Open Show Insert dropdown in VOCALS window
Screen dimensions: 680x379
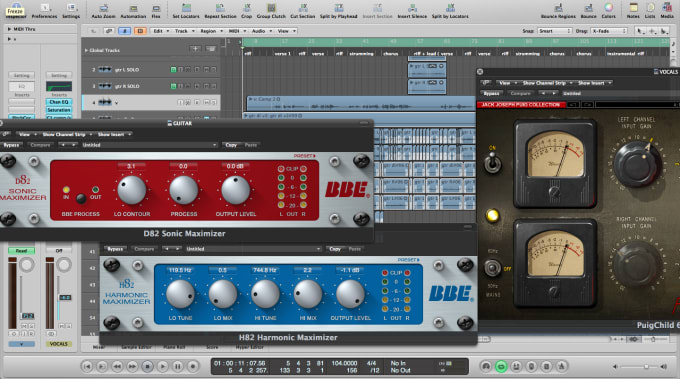tap(594, 83)
